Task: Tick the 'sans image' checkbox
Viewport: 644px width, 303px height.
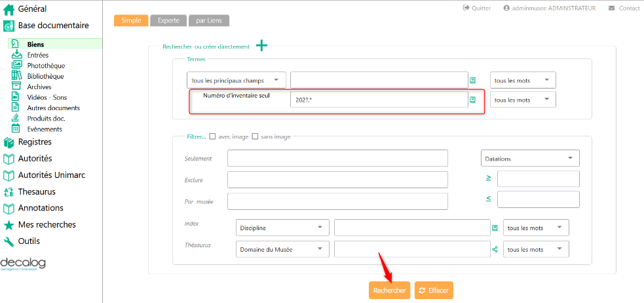Action: tap(256, 136)
